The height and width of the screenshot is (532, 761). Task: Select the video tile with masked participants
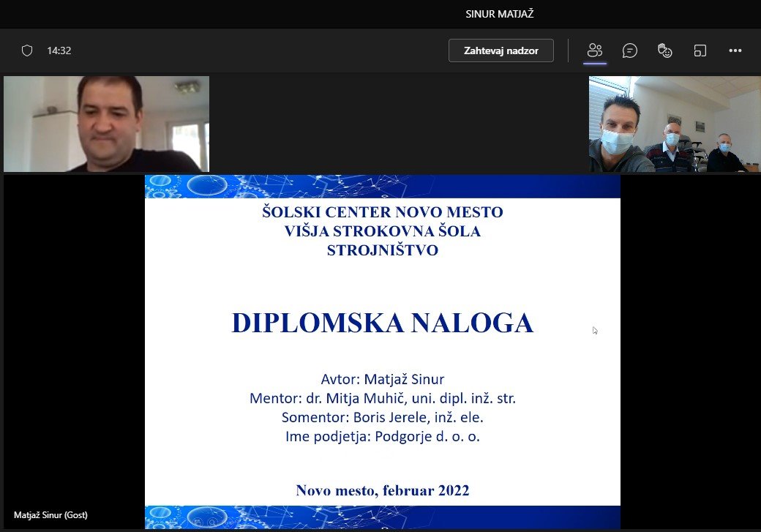pos(675,124)
